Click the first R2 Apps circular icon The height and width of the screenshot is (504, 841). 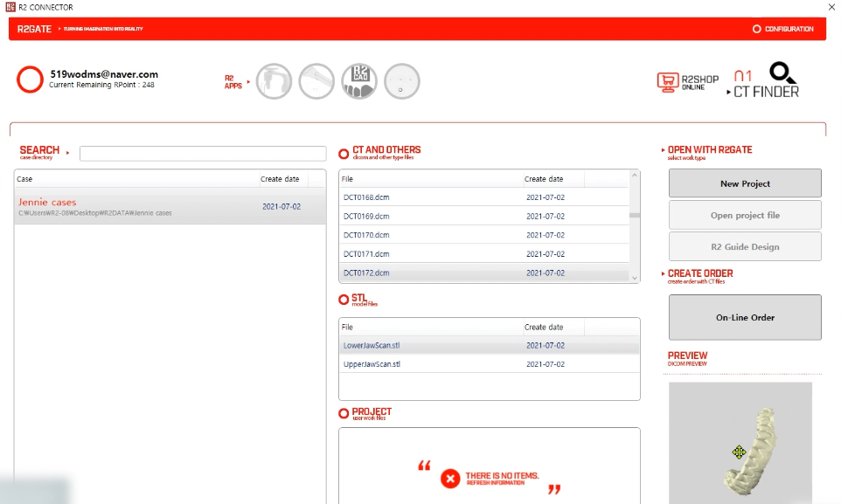point(274,81)
